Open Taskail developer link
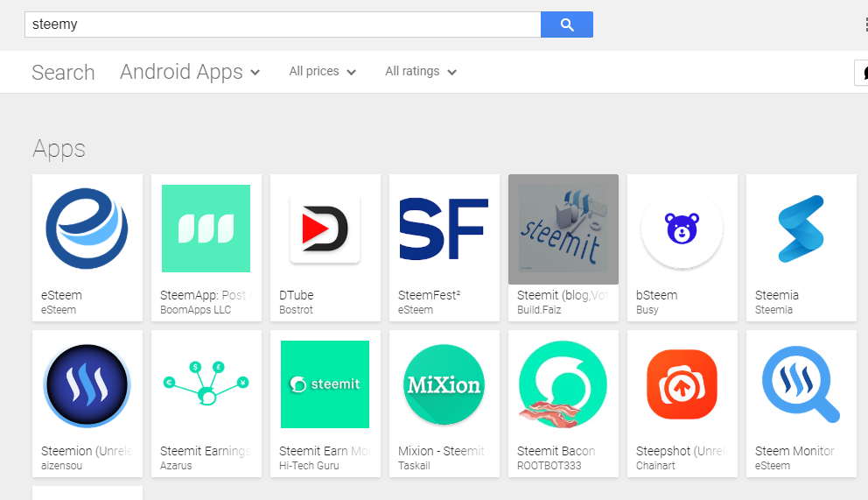This screenshot has height=500, width=868. tap(414, 466)
